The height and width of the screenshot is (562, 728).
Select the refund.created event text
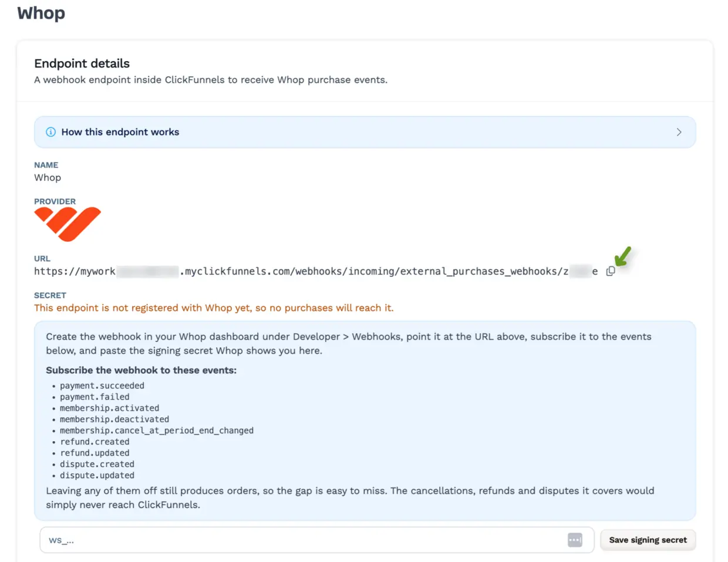(95, 442)
